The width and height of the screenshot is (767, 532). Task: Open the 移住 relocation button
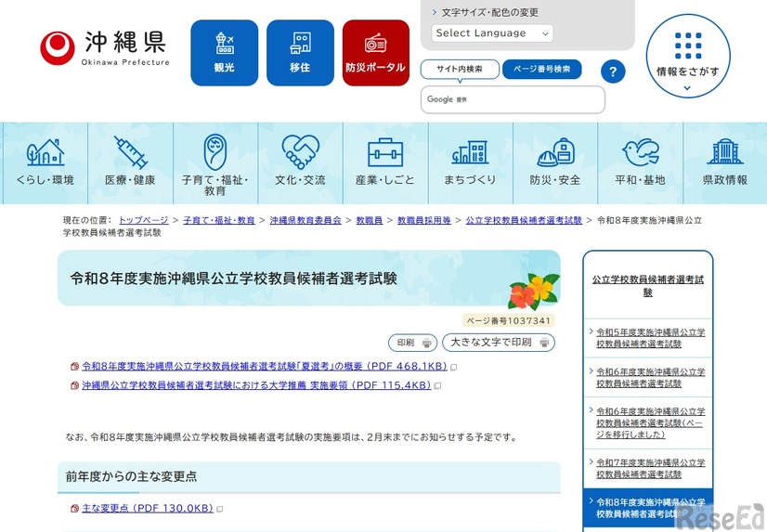[x=300, y=53]
